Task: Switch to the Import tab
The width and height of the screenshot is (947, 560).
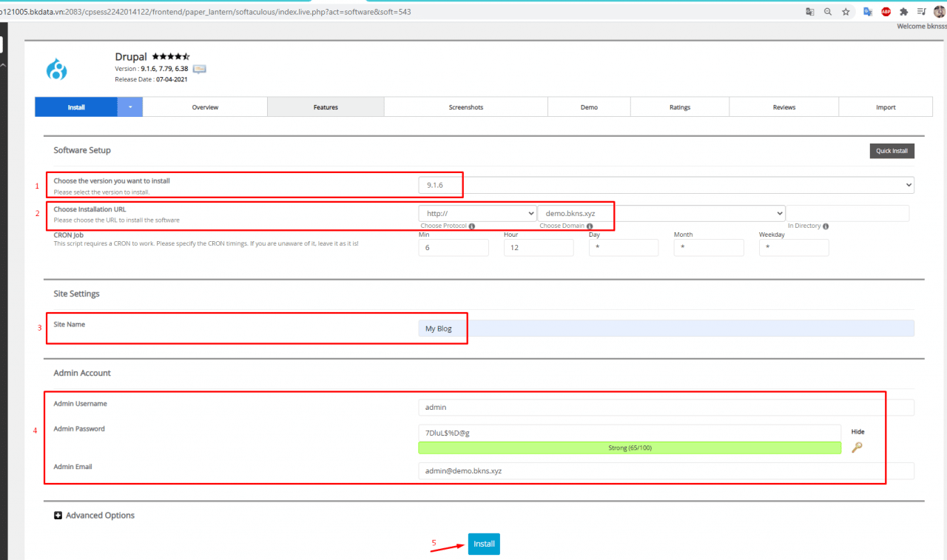Action: tap(886, 107)
